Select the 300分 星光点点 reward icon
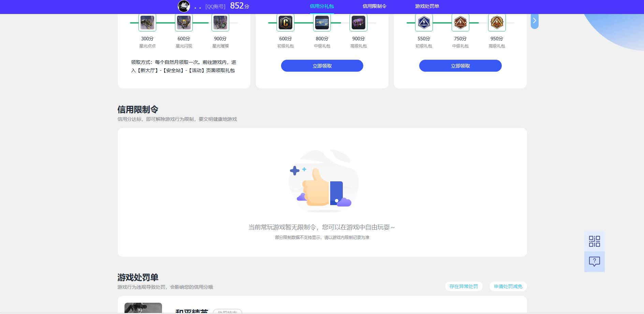The height and width of the screenshot is (314, 644). (x=147, y=23)
